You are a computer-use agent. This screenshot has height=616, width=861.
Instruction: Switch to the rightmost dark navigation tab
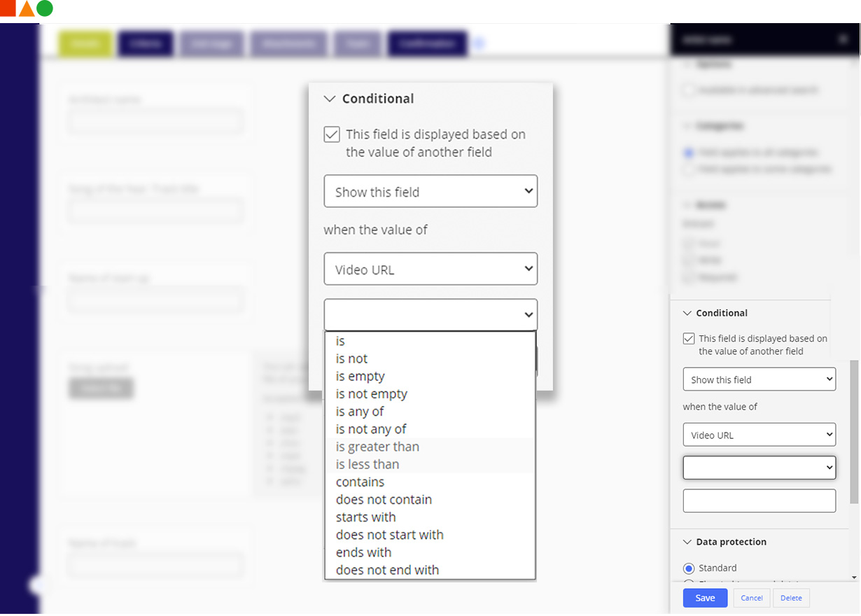click(x=426, y=43)
